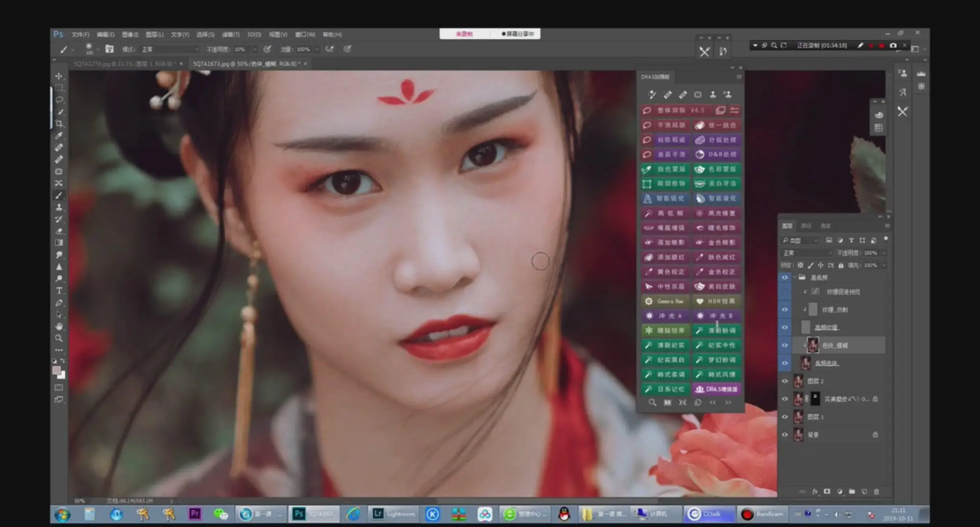The width and height of the screenshot is (980, 527).
Task: Select the Move tool in toolbar
Action: point(59,76)
